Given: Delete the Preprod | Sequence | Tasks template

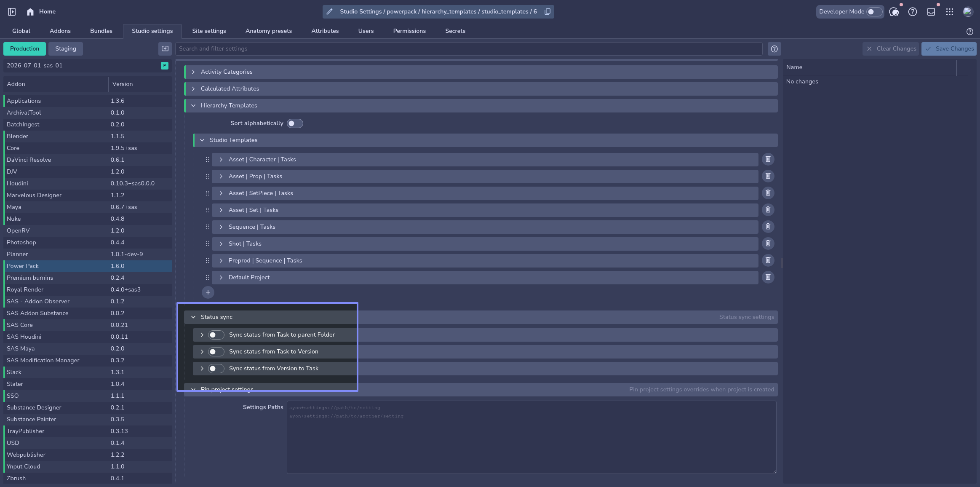Looking at the screenshot, I should (x=768, y=260).
